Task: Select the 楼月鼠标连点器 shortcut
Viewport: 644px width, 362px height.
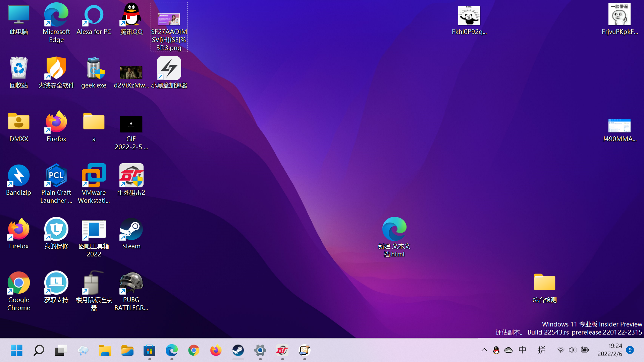Action: point(94,291)
